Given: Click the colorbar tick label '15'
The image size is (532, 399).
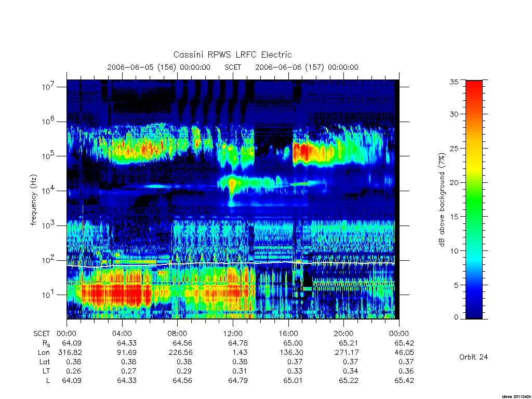Looking at the screenshot, I should (x=454, y=217).
